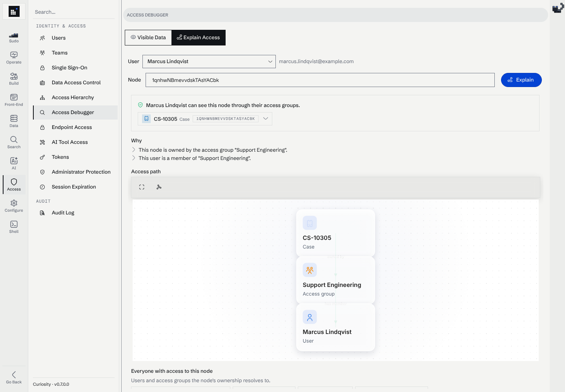Open the Shell terminal section
Screen dimensions: 565x392
pos(14,227)
